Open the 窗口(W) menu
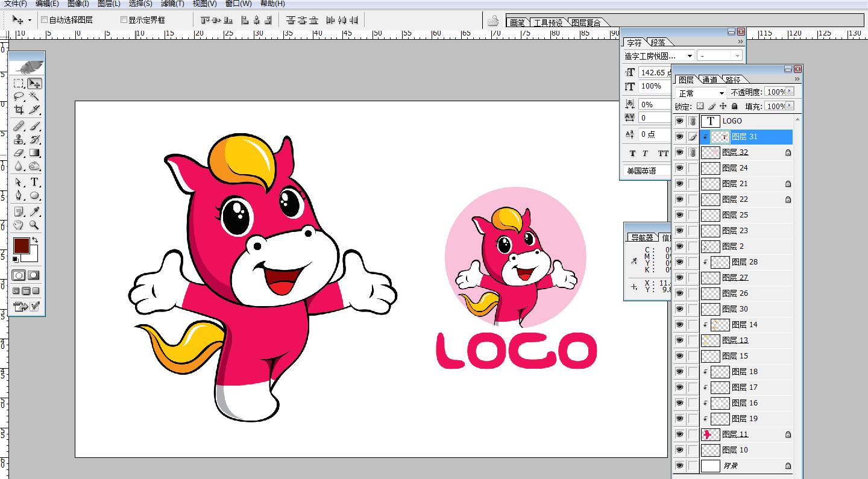 click(239, 4)
